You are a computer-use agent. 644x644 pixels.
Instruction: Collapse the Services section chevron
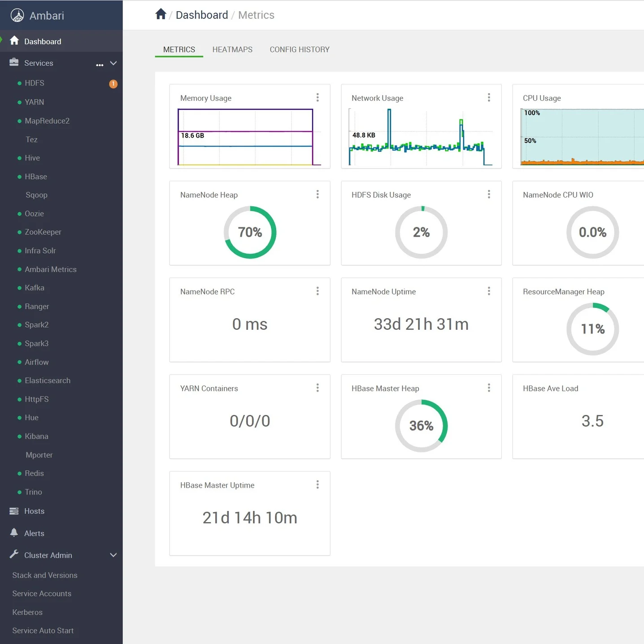tap(113, 63)
